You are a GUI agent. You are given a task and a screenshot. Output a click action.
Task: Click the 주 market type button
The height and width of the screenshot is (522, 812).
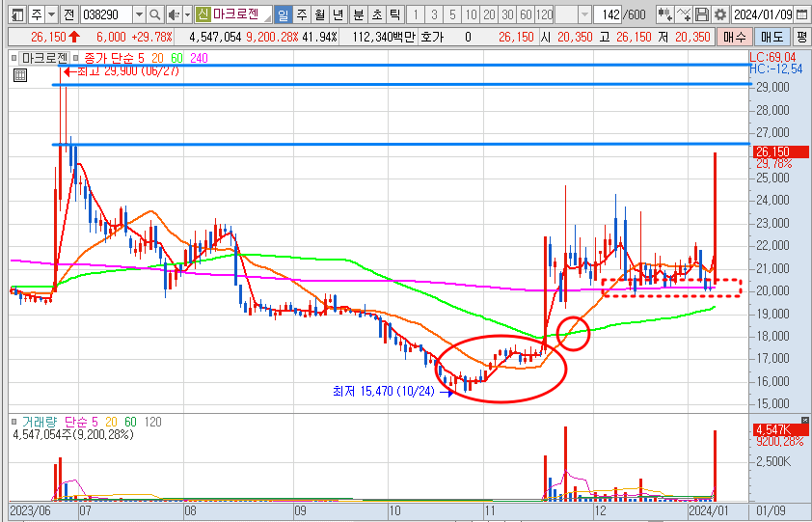37,14
